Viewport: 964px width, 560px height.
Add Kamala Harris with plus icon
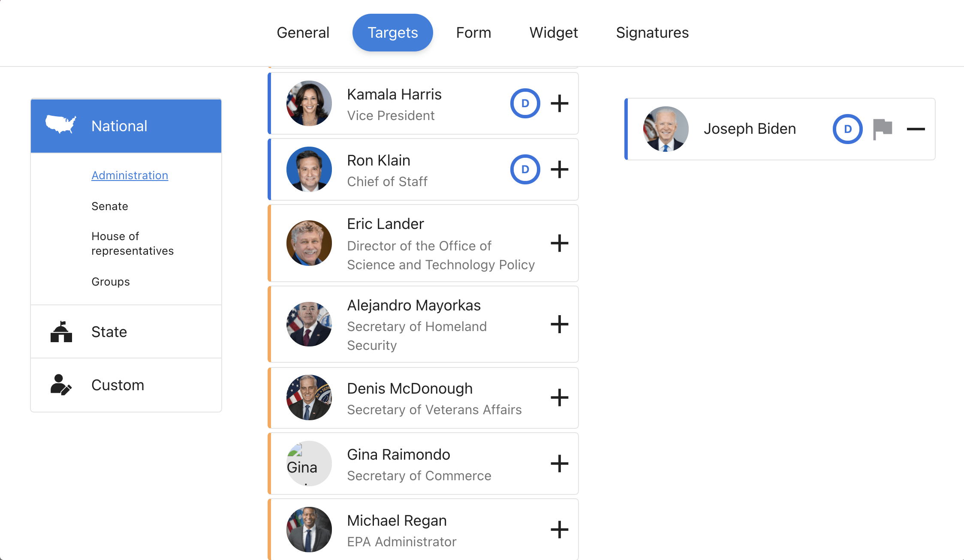[x=559, y=103]
